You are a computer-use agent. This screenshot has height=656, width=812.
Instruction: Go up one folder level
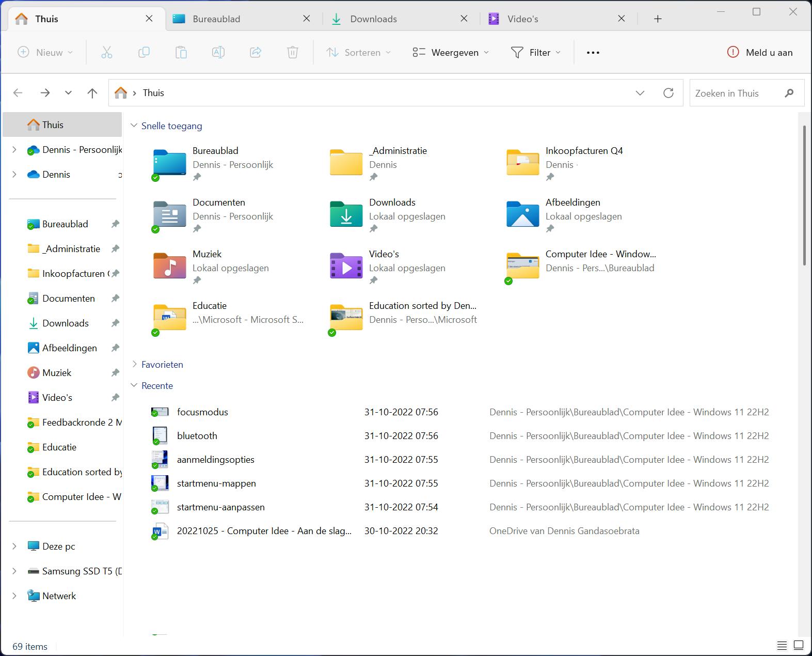[92, 93]
